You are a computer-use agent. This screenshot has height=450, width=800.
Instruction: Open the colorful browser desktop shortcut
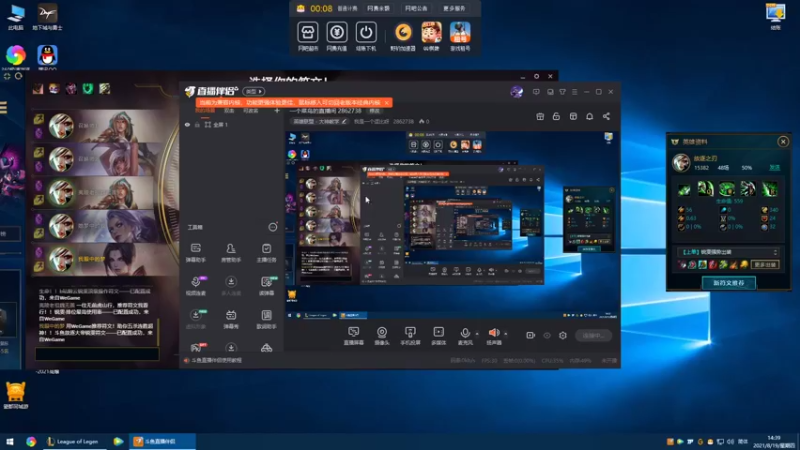(15, 55)
